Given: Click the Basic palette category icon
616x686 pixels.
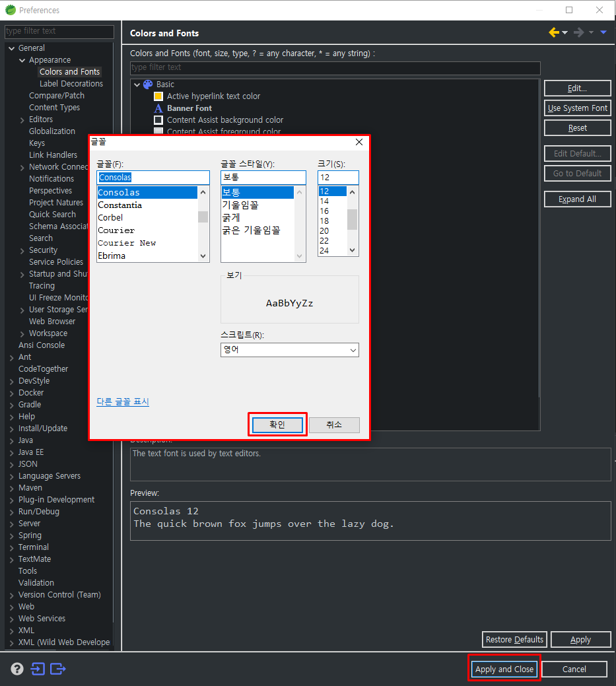Looking at the screenshot, I should pyautogui.click(x=148, y=85).
